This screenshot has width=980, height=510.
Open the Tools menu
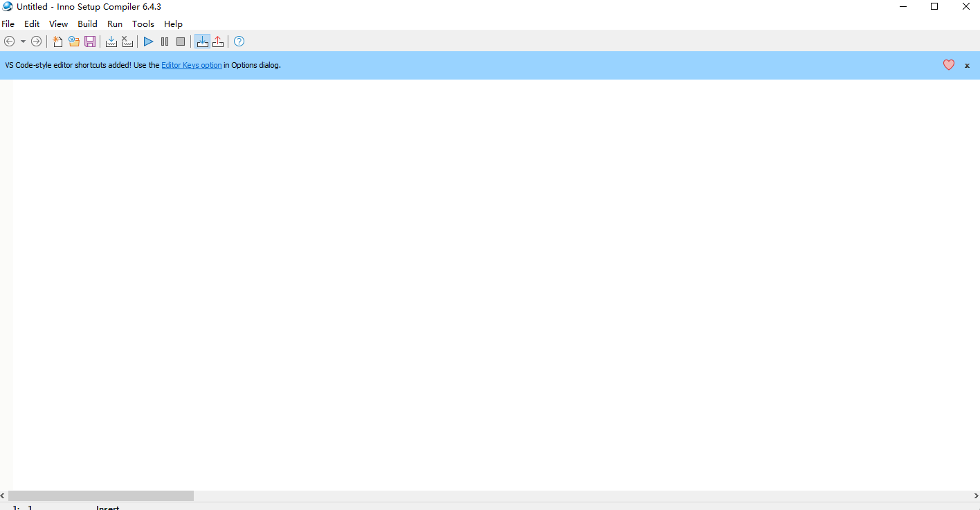pyautogui.click(x=143, y=24)
